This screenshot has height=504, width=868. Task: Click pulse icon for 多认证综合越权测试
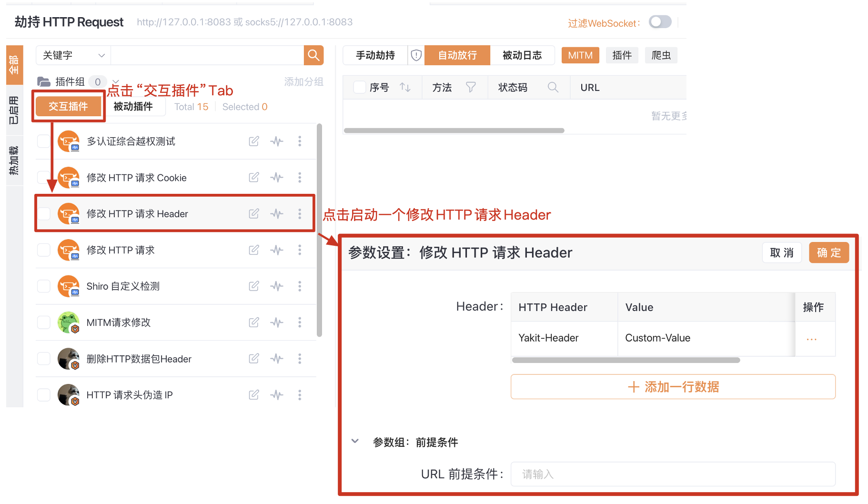click(x=277, y=141)
